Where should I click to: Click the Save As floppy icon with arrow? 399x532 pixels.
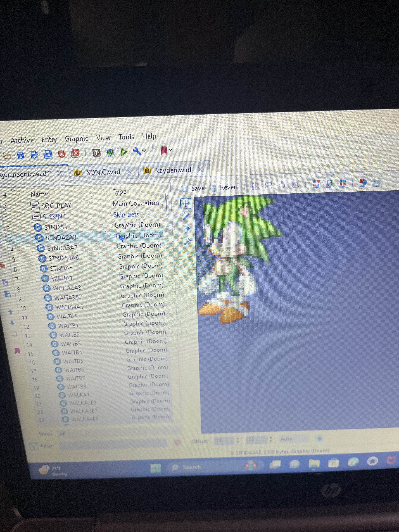coord(34,155)
